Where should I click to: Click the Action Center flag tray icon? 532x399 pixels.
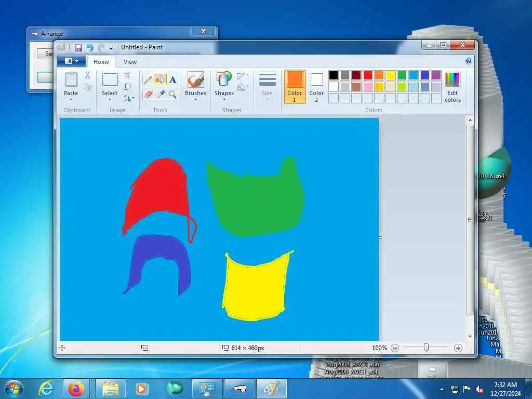point(467,389)
